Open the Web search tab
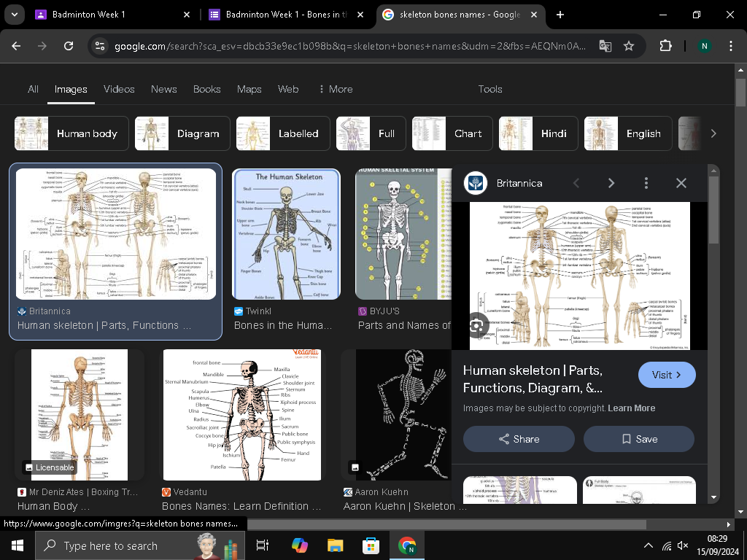Image resolution: width=747 pixels, height=560 pixels. pos(287,89)
